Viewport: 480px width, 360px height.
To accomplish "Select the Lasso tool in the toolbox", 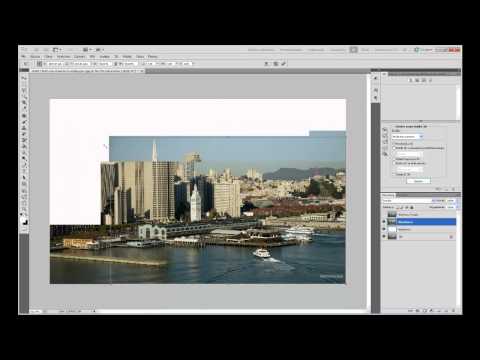I will pos(24,90).
